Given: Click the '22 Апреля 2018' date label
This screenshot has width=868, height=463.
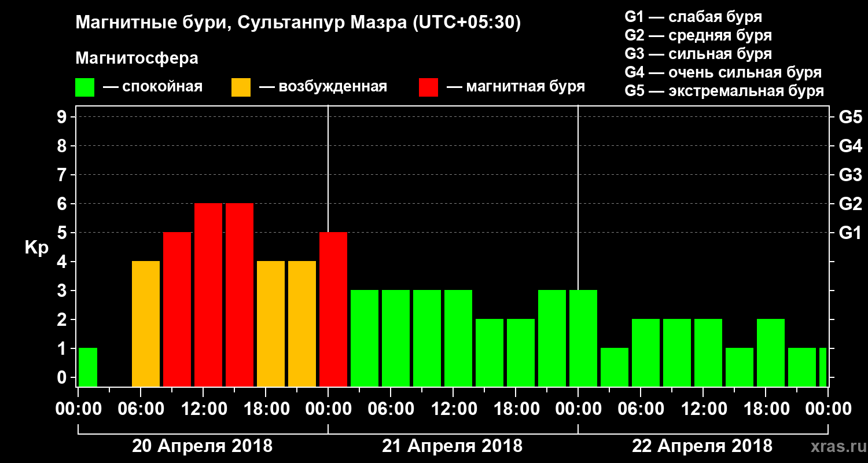Looking at the screenshot, I should [702, 446].
